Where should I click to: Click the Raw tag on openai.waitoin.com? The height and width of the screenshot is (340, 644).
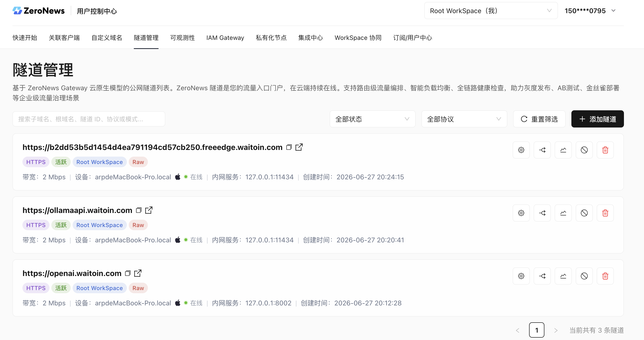138,288
